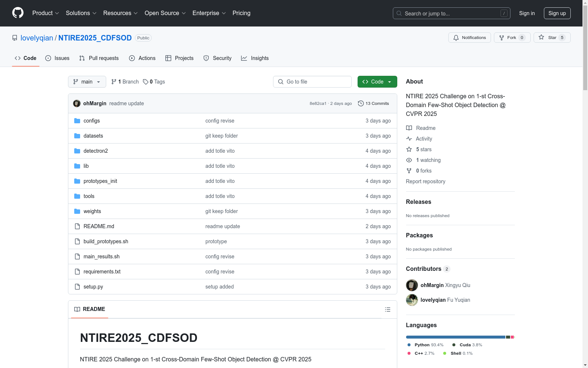This screenshot has height=368, width=588.
Task: Click the Notifications bell icon
Action: 456,38
